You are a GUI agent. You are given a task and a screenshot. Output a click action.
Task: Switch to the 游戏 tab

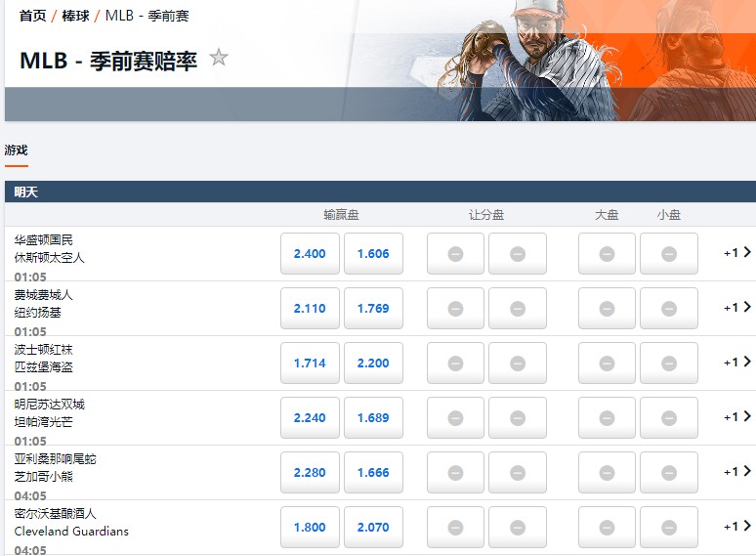click(17, 150)
